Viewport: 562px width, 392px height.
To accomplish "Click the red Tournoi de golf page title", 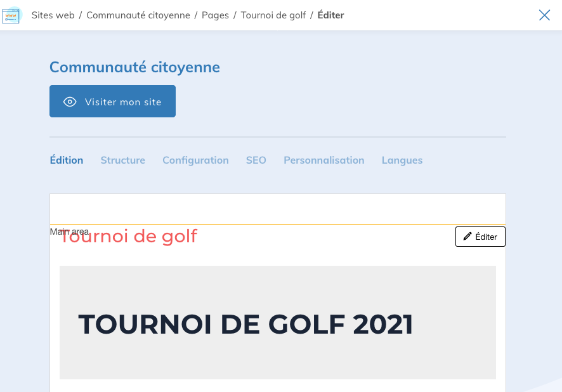I will 128,236.
